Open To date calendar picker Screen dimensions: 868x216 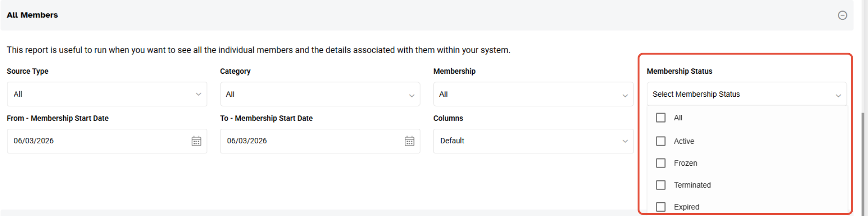pyautogui.click(x=410, y=141)
